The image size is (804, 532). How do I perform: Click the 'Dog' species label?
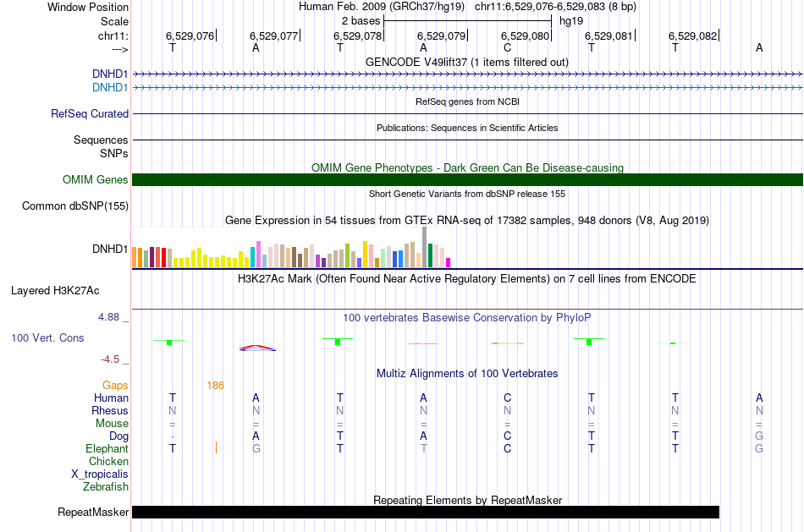(x=119, y=436)
